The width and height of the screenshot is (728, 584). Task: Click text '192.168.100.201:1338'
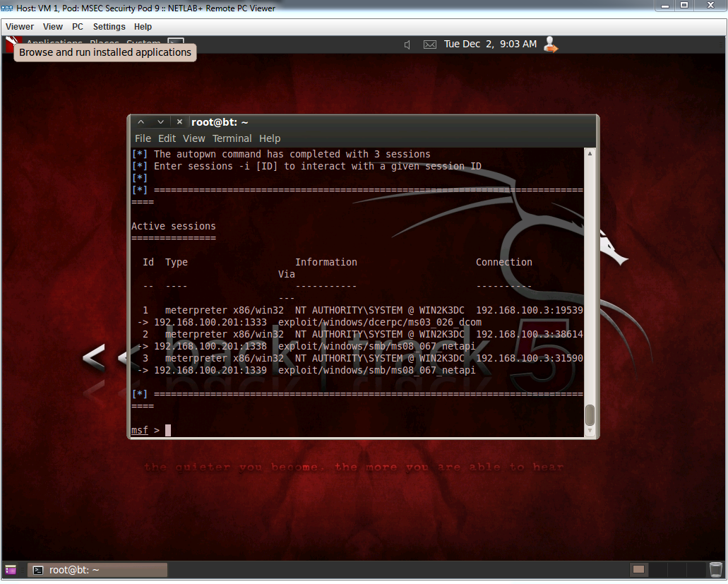pos(210,346)
